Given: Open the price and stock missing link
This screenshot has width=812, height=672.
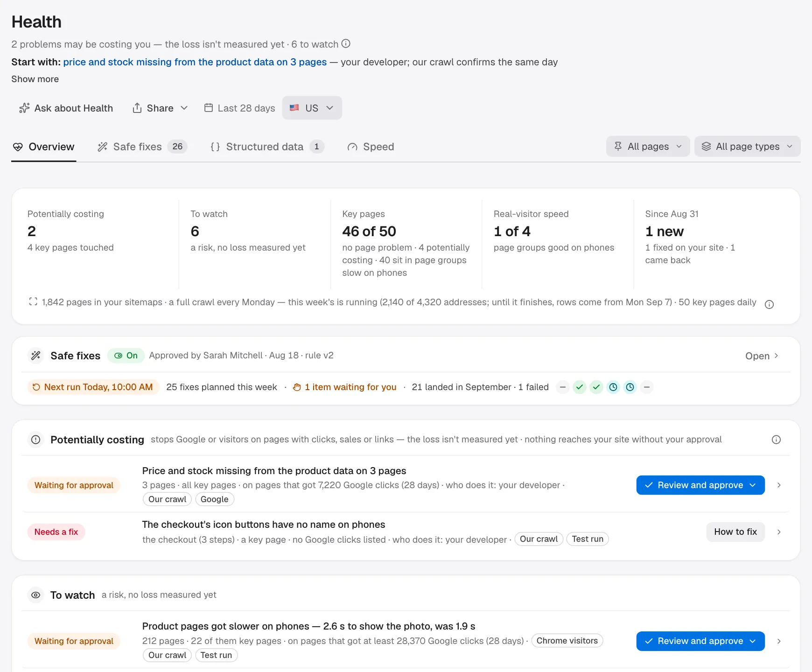Looking at the screenshot, I should click(195, 62).
